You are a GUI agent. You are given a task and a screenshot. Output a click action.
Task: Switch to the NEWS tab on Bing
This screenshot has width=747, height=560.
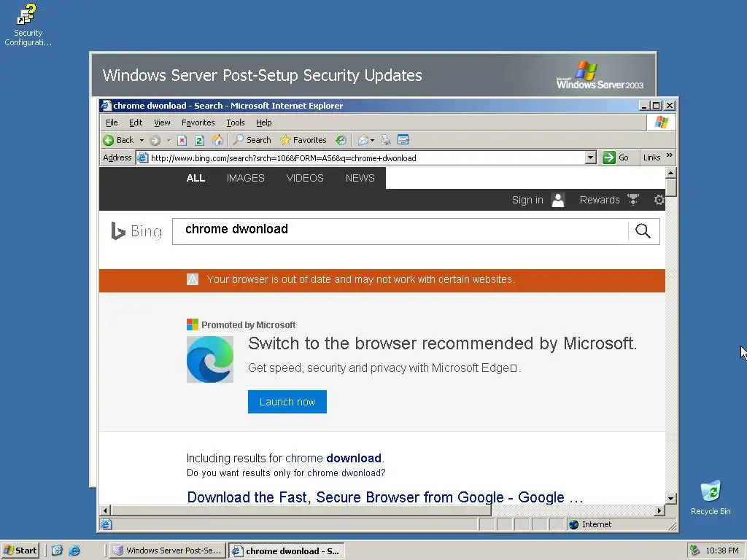[x=360, y=178]
